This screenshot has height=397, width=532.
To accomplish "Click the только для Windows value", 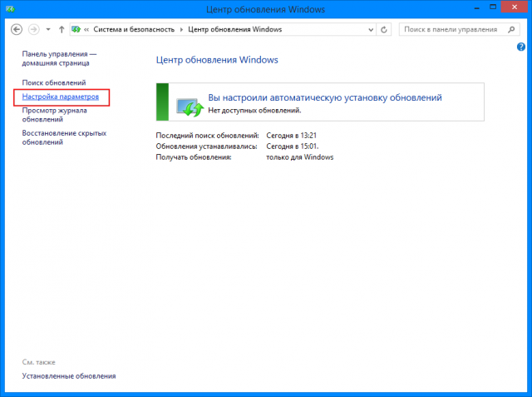I will pyautogui.click(x=299, y=157).
